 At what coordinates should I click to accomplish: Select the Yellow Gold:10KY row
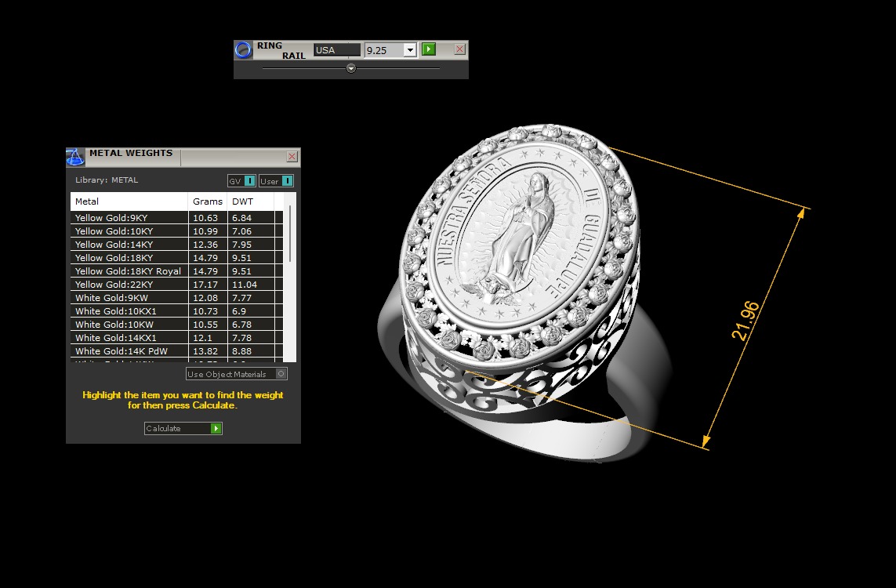pos(176,230)
